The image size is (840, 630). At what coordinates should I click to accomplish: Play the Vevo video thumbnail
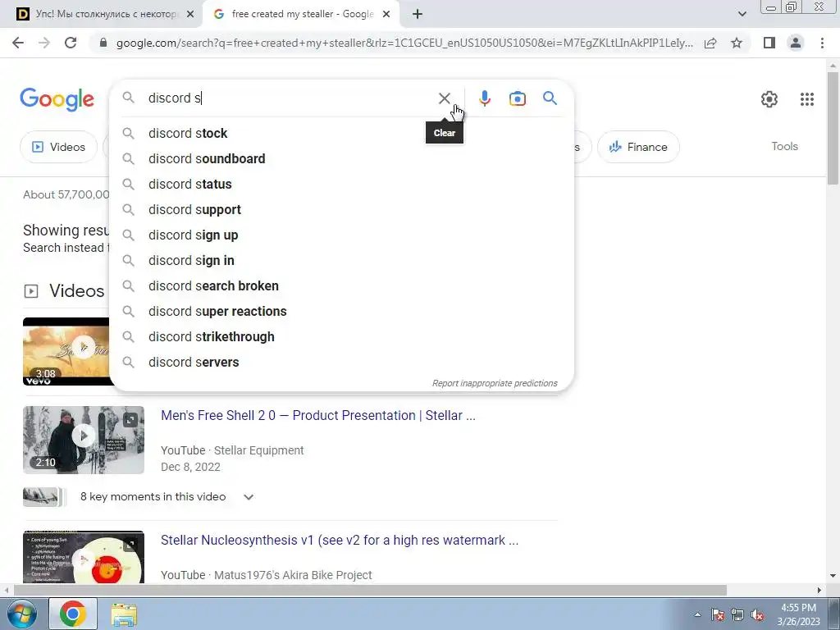click(x=66, y=351)
